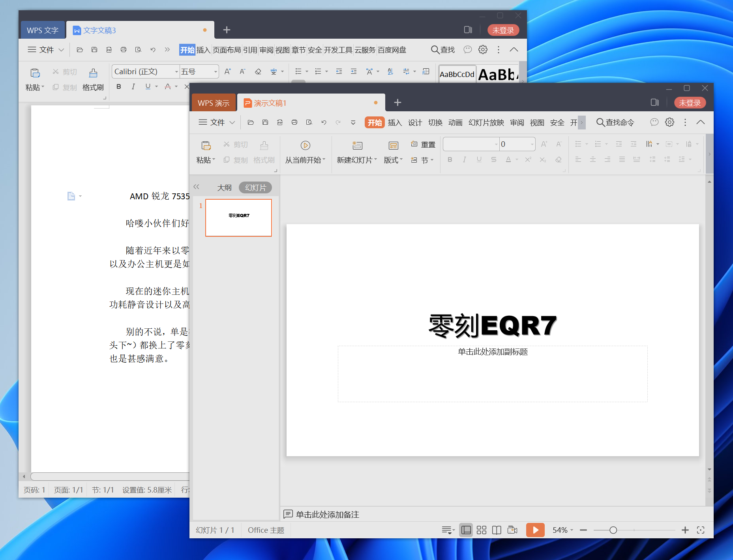Toggle Strikethrough in the Presentation ribbon
733x560 pixels.
[x=494, y=159]
